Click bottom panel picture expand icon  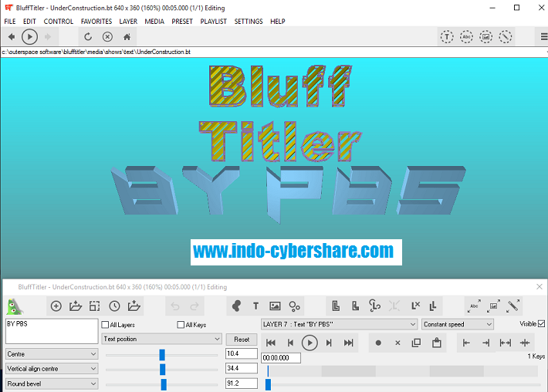[x=493, y=306]
